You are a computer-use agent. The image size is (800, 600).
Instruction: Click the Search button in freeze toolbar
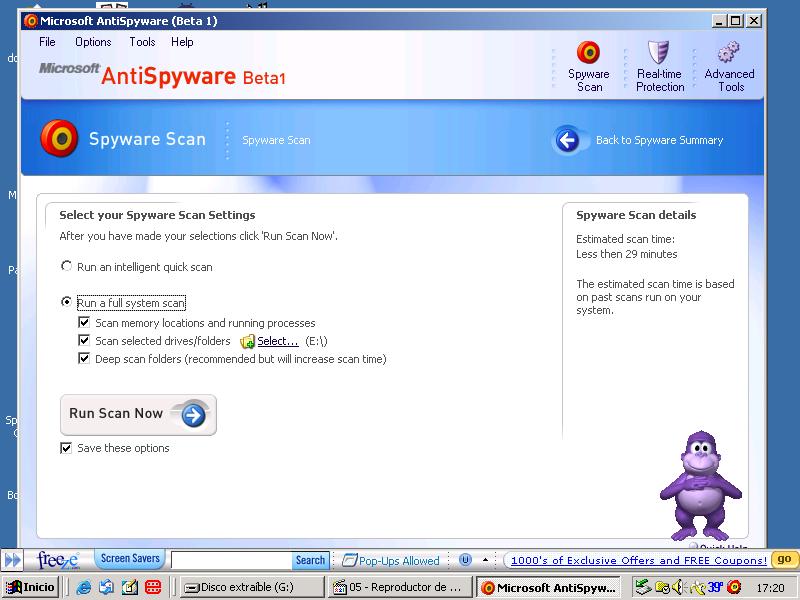[310, 560]
